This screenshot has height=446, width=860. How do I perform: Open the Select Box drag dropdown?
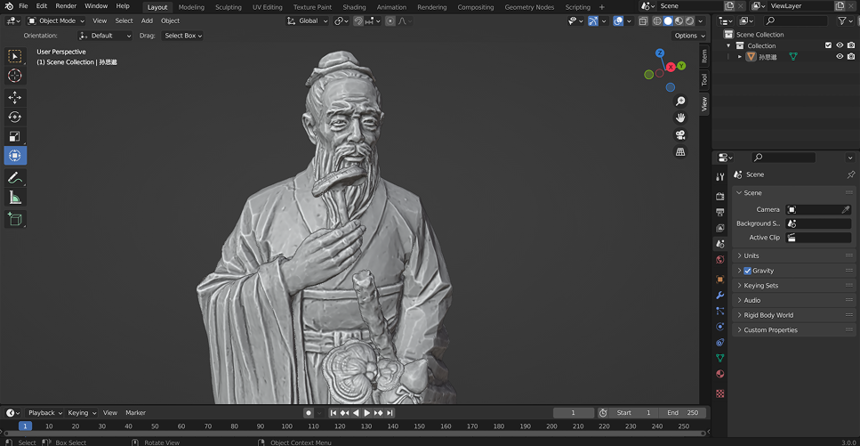(x=183, y=36)
